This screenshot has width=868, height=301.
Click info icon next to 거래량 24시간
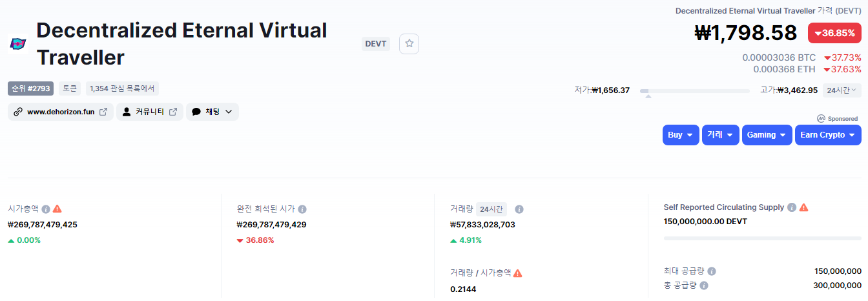pos(519,209)
